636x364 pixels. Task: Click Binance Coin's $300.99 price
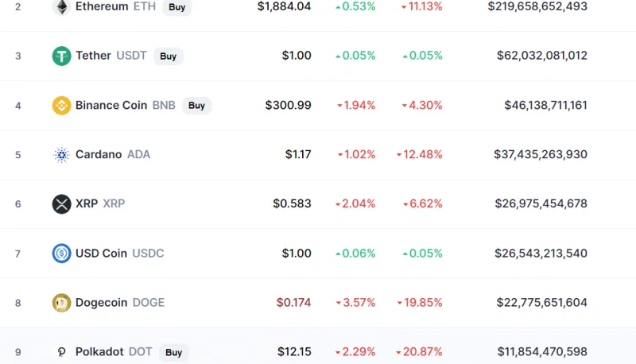pyautogui.click(x=289, y=106)
